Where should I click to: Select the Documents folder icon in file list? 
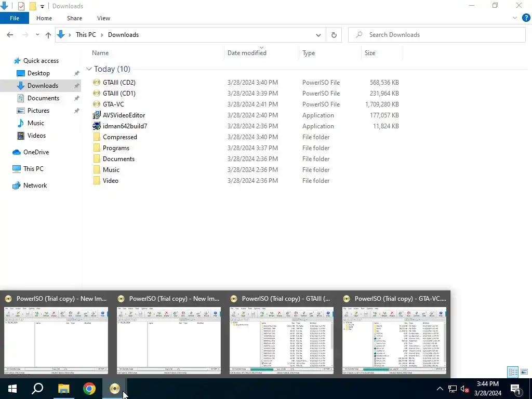point(97,159)
